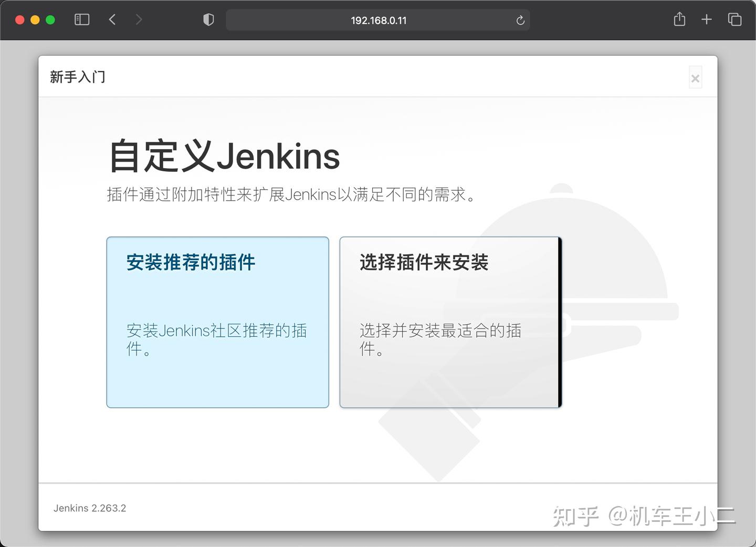Viewport: 756px width, 547px height.
Task: Click the back navigation arrow
Action: pos(112,19)
